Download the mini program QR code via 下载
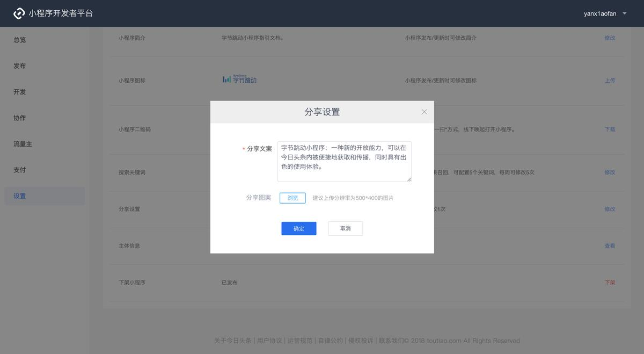The image size is (644, 354). coord(610,129)
